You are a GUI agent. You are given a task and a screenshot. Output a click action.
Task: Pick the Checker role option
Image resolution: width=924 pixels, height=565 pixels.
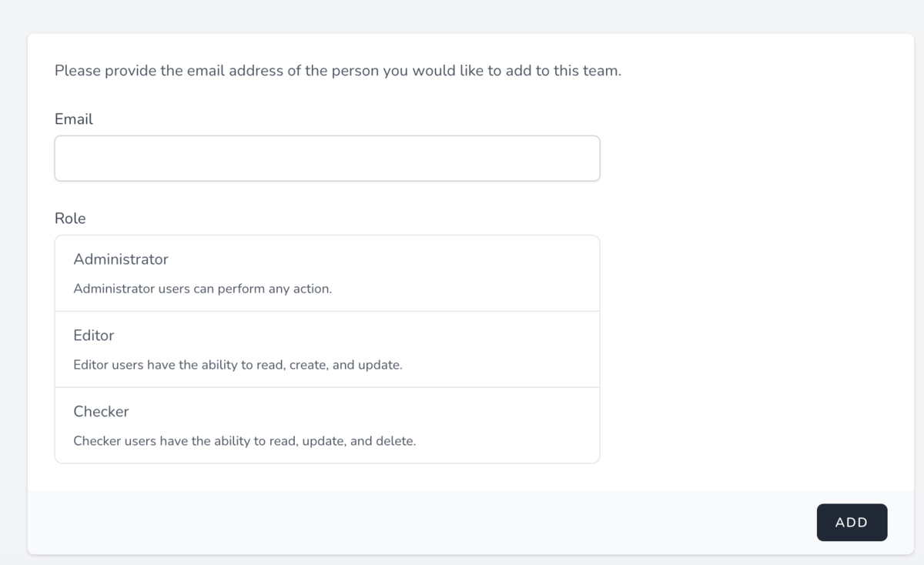327,426
